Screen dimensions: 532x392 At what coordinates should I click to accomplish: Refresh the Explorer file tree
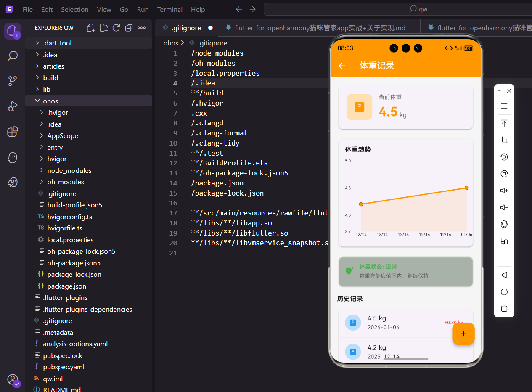click(116, 28)
